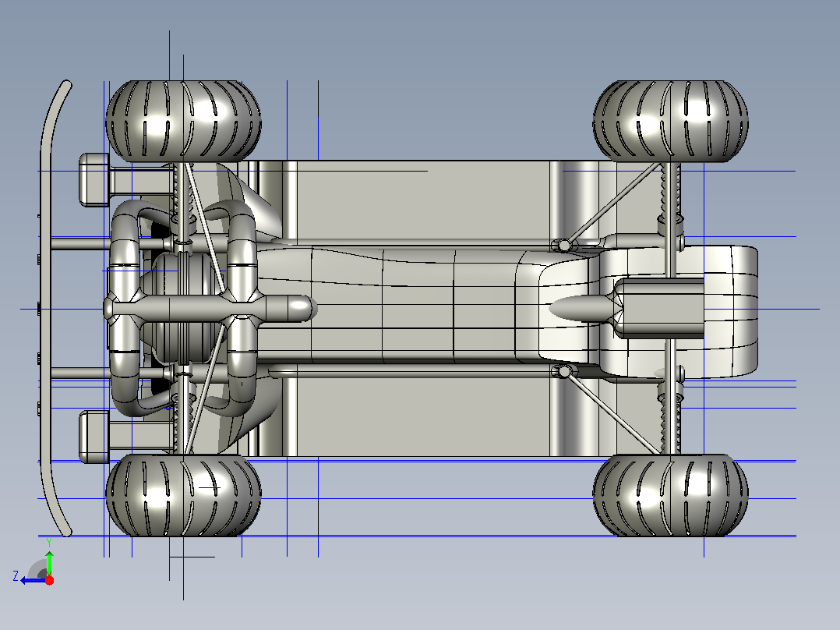This screenshot has height=630, width=840.
Task: Select the lower wheel next to the curved bumper
Action: coord(183,495)
